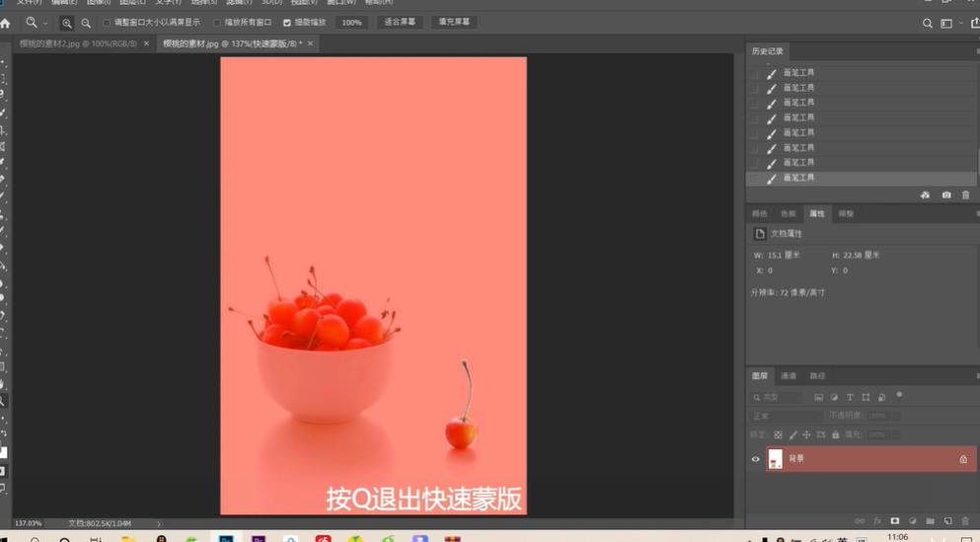
Task: Filter layers by smart objects icon
Action: tap(881, 398)
